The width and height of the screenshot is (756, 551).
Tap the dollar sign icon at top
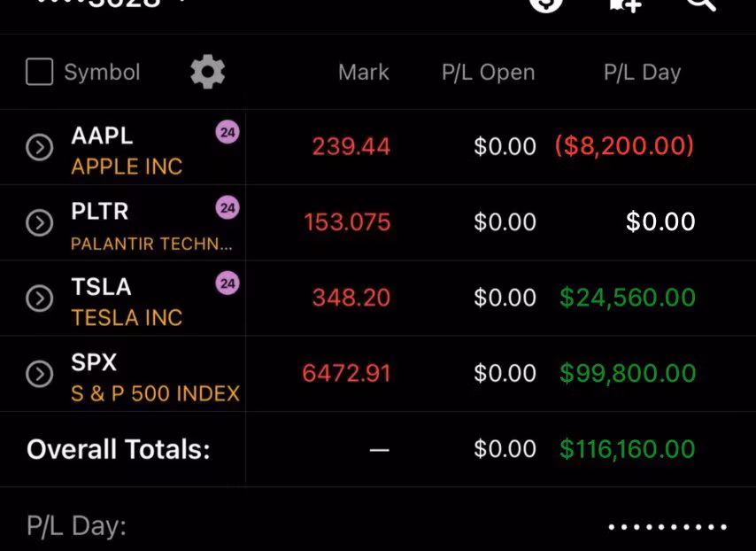point(546,4)
